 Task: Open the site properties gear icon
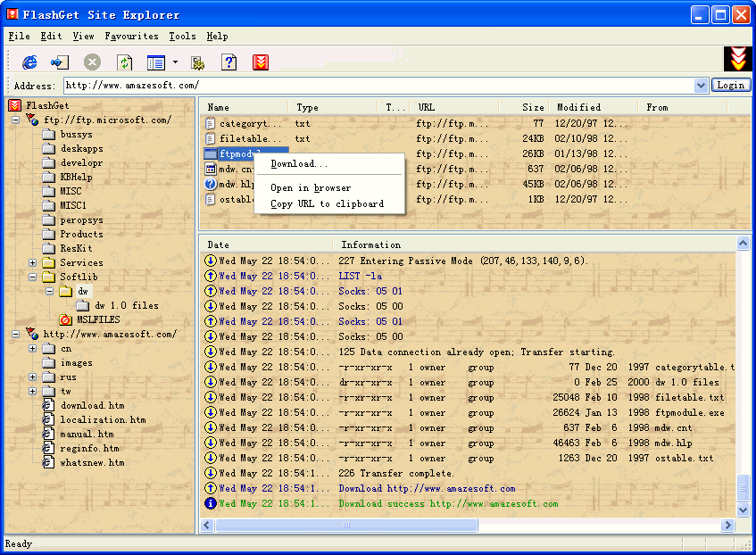click(x=197, y=62)
